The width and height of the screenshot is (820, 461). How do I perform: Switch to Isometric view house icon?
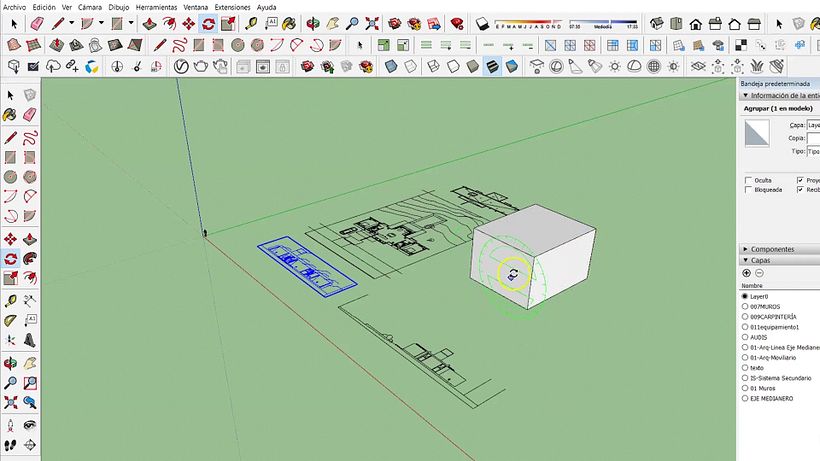(x=656, y=24)
